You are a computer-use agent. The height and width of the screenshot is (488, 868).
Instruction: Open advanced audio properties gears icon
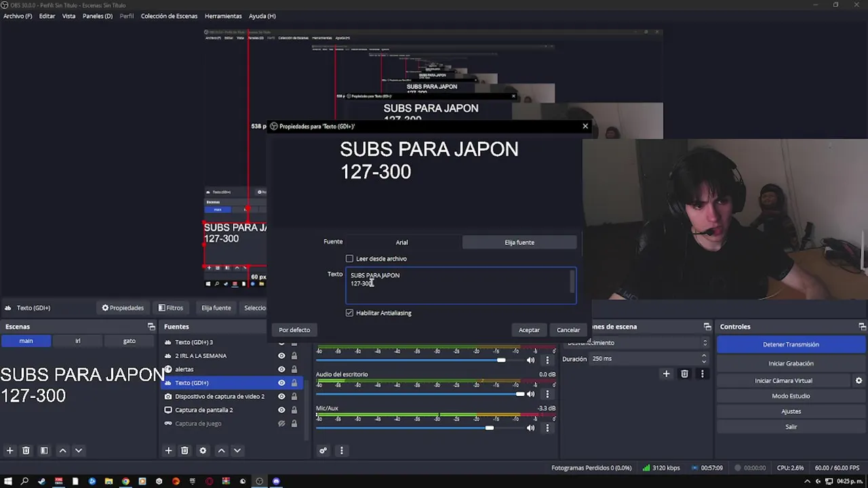click(x=323, y=451)
